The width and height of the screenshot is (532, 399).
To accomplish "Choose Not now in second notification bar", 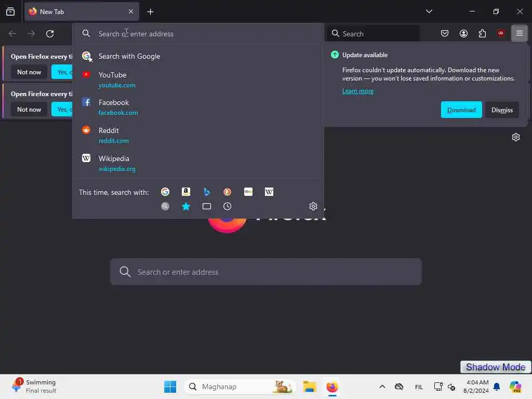I will (x=29, y=110).
